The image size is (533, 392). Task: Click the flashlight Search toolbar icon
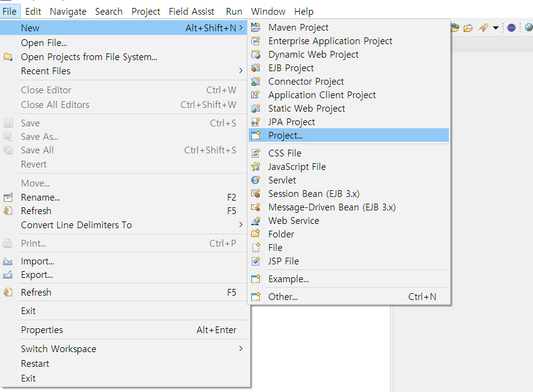(483, 28)
